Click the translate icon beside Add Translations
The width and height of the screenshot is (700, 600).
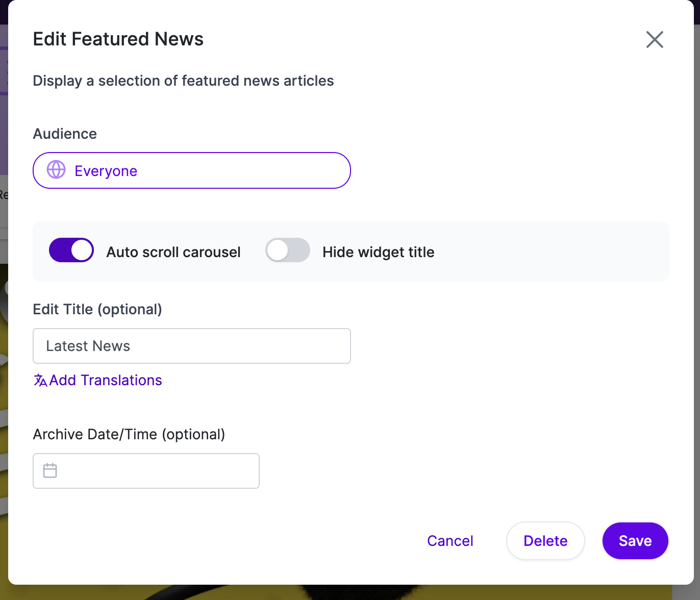(x=40, y=380)
